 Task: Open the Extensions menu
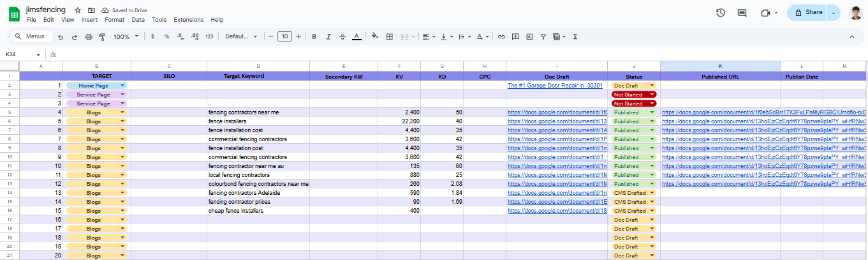click(189, 20)
